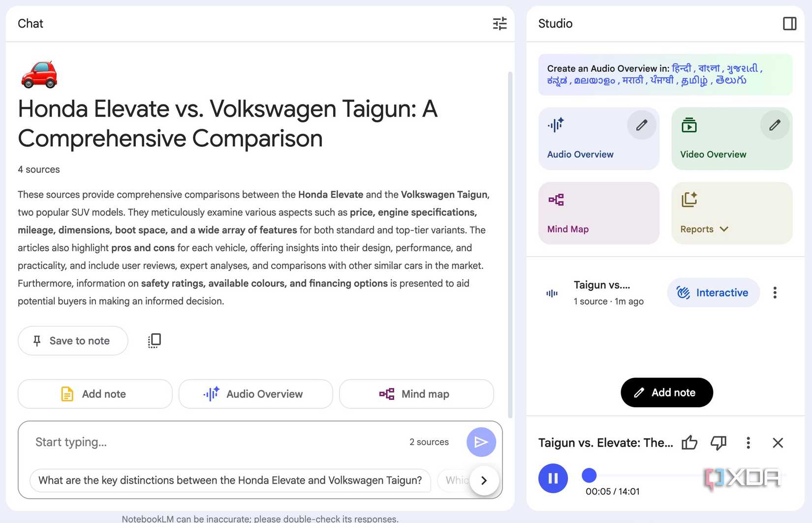This screenshot has width=812, height=523.
Task: Open chat configuration settings icon
Action: coord(500,24)
